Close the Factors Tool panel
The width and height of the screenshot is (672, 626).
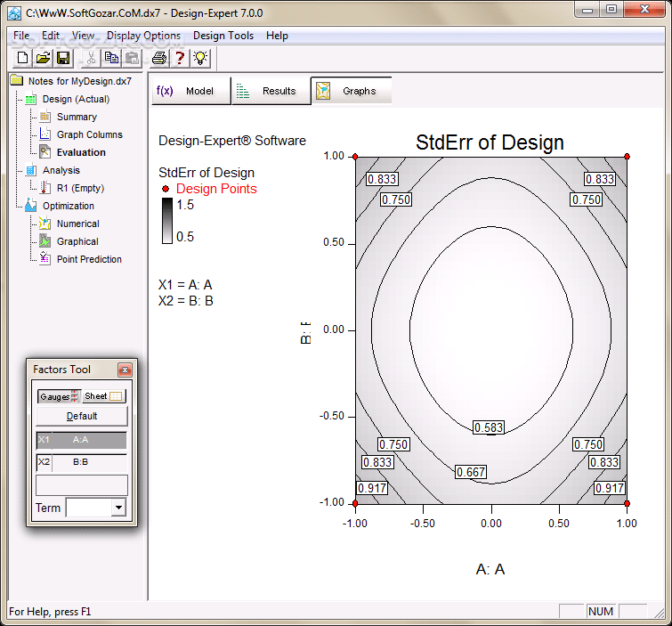pos(125,370)
